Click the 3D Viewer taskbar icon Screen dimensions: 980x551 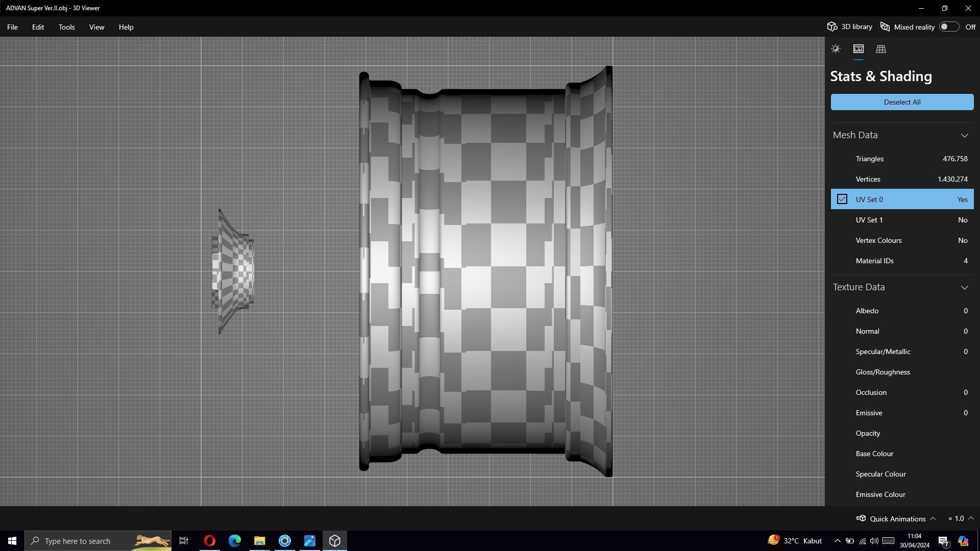(x=335, y=541)
